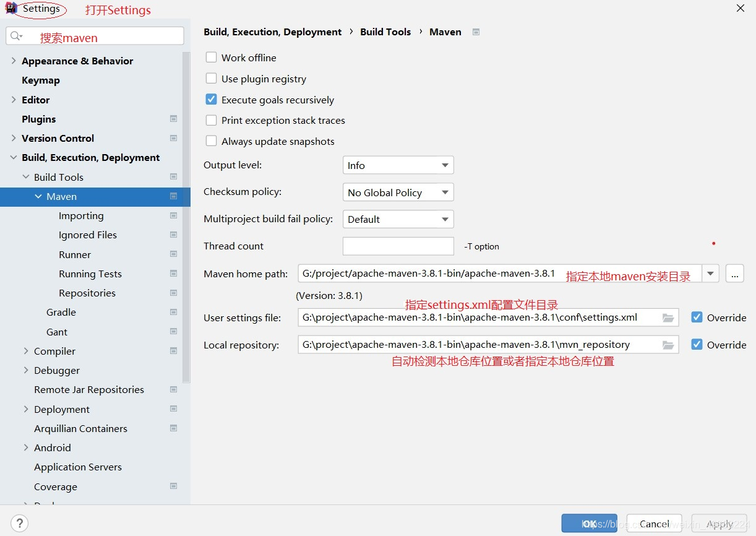Open Build, Execution, Deployment breadcrumb
The image size is (756, 536).
(273, 32)
